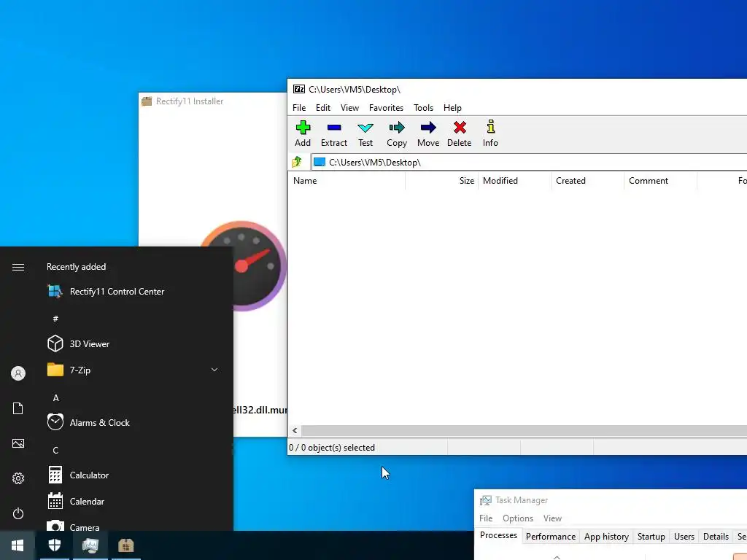Screen dimensions: 747x560
Task: Switch to the Startup tab
Action: pos(651,537)
